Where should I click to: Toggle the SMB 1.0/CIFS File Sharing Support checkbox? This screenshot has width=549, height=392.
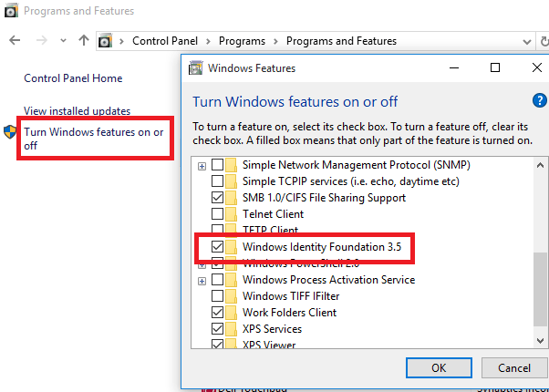(x=217, y=198)
